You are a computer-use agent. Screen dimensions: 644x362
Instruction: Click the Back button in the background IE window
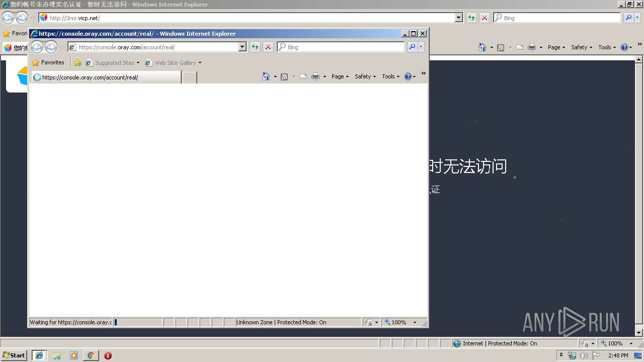point(8,18)
